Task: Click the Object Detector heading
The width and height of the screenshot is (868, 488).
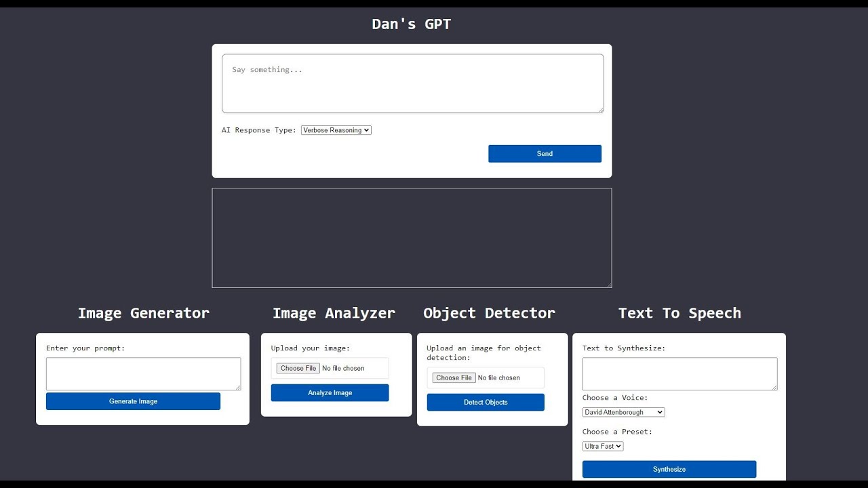Action: [x=489, y=313]
